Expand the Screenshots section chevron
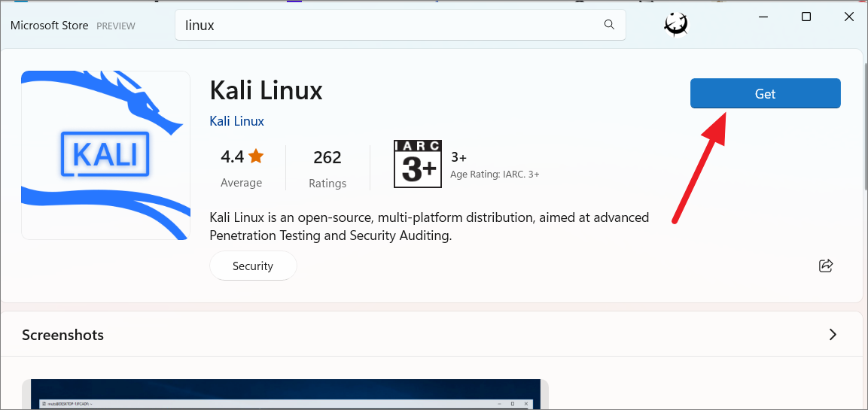The width and height of the screenshot is (868, 410). (x=833, y=334)
